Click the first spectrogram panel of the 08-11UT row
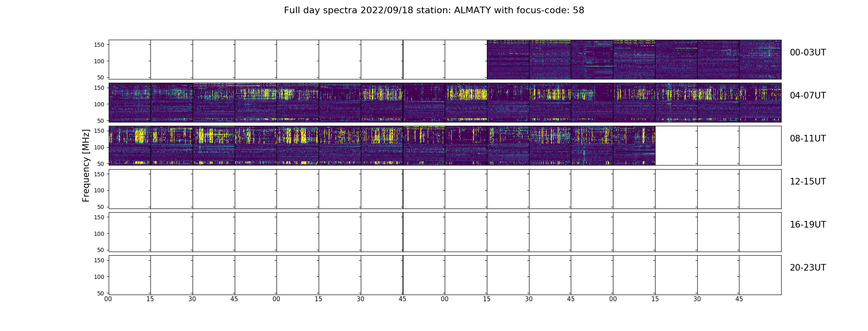The height and width of the screenshot is (331, 868). pyautogui.click(x=130, y=146)
